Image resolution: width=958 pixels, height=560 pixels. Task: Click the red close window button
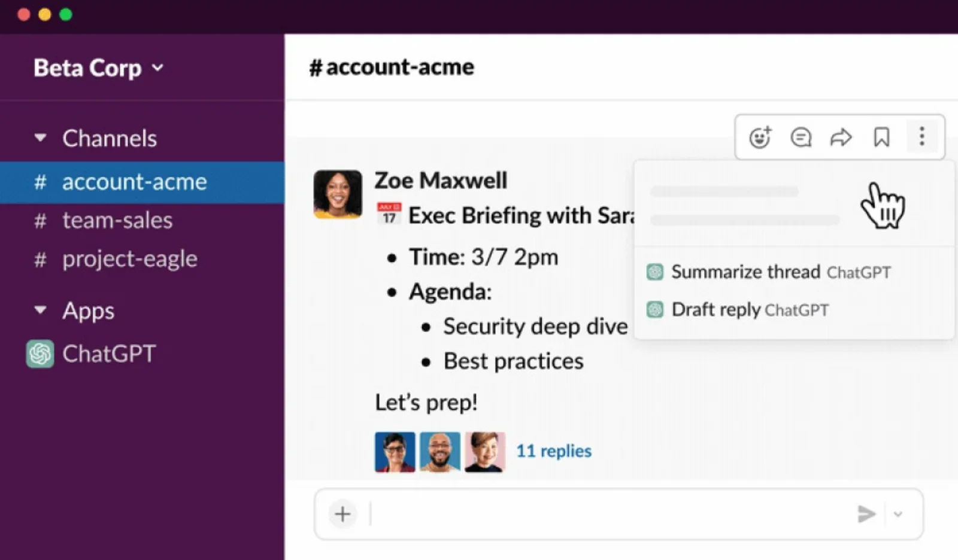[24, 14]
